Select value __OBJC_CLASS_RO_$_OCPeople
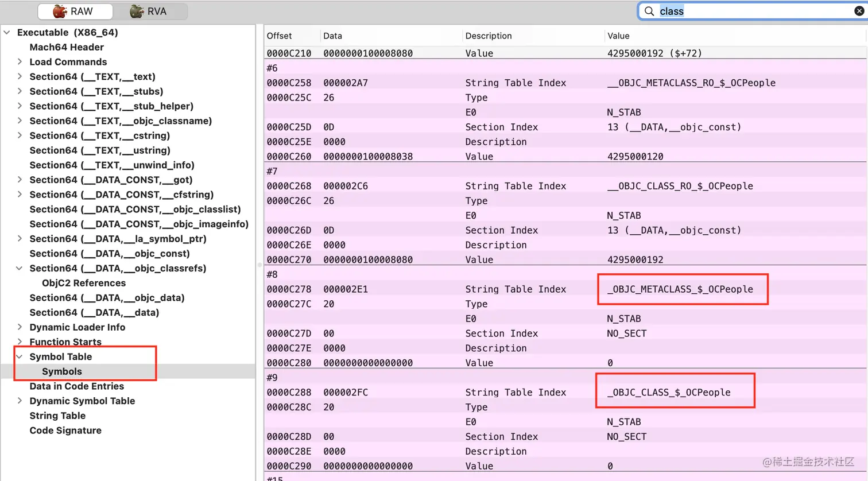Screen dimensions: 868x481 (680, 186)
